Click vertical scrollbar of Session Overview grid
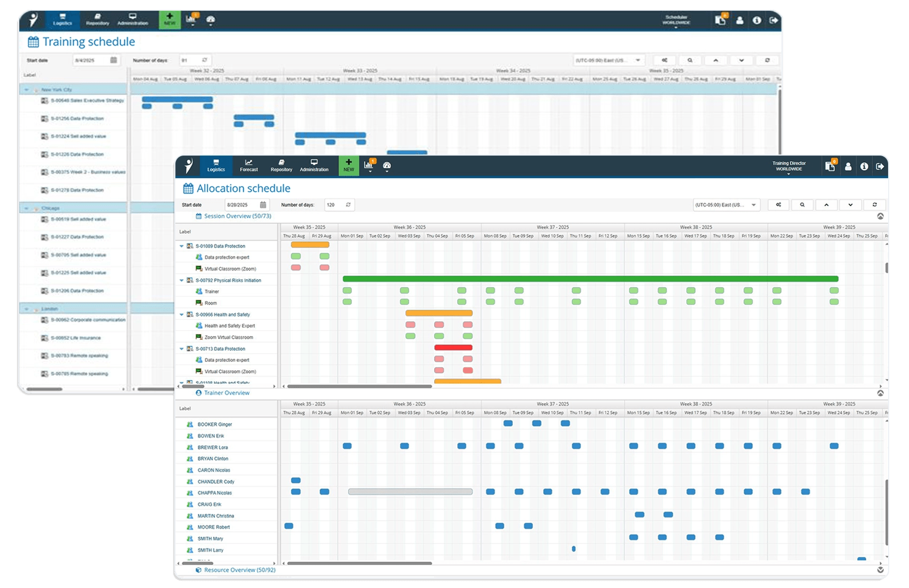909x588 pixels. 887,267
